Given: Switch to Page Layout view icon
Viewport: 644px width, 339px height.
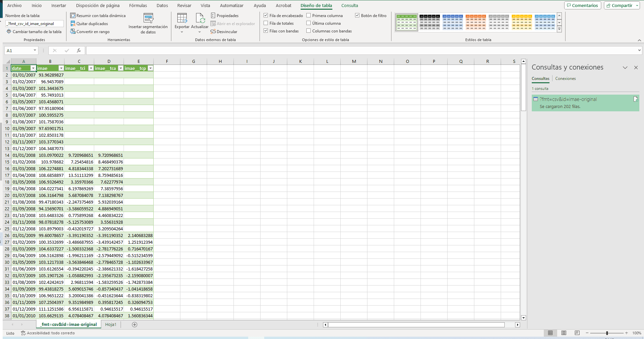Looking at the screenshot, I should [x=564, y=333].
